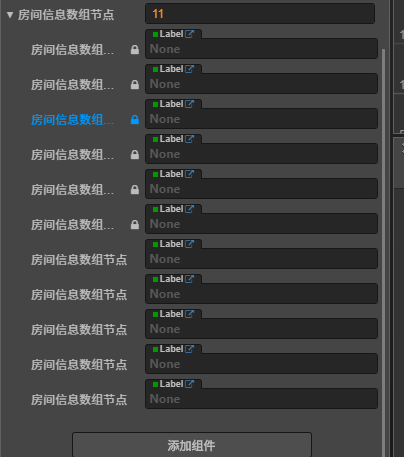Toggle the lock icon on the second array item
This screenshot has width=404, height=457.
(x=135, y=85)
